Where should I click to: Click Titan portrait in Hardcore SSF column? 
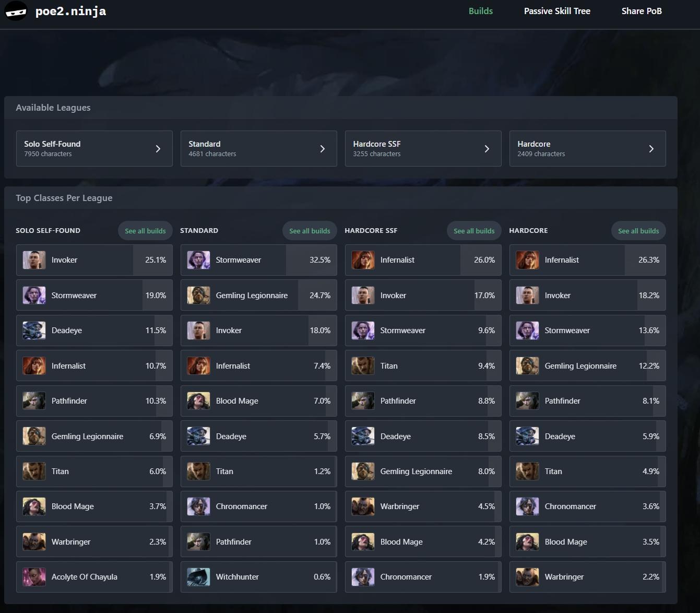(363, 366)
